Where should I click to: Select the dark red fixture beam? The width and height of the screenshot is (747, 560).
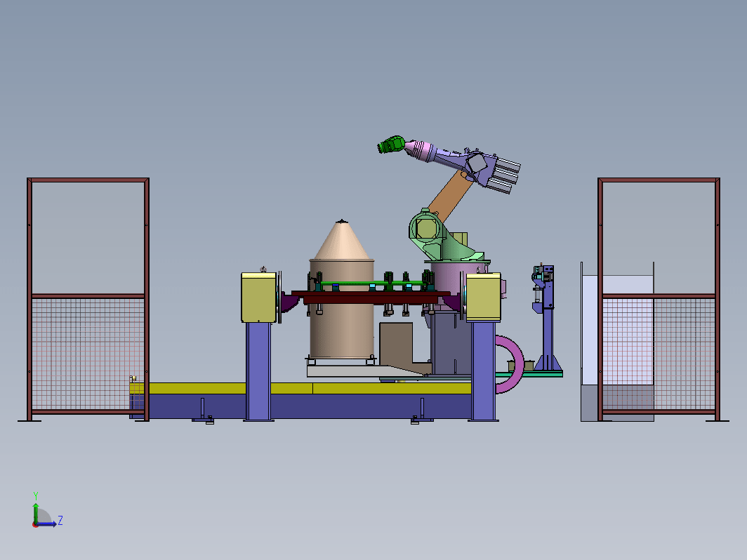point(371,297)
